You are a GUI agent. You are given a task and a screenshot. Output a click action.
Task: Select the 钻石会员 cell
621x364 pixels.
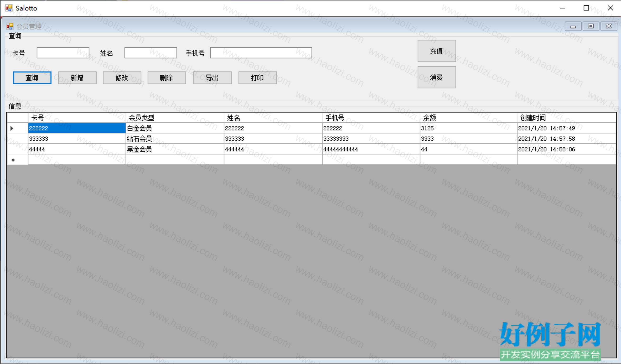[x=175, y=139]
